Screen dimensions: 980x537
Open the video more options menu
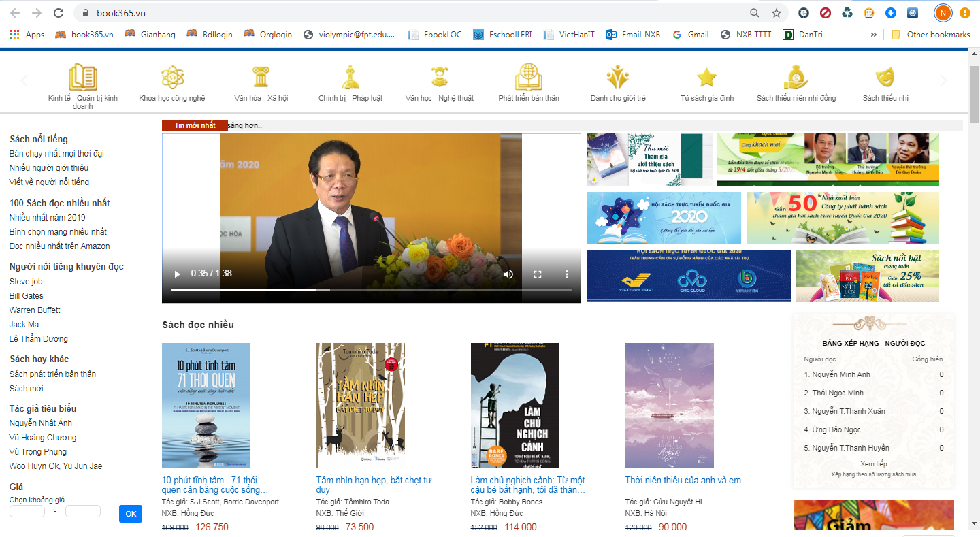(566, 274)
